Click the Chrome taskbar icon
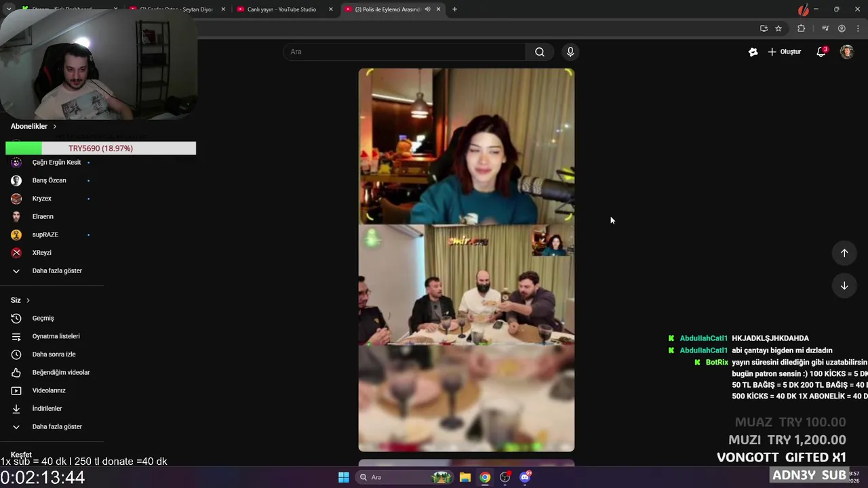Image resolution: width=868 pixels, height=488 pixels. pos(485,477)
